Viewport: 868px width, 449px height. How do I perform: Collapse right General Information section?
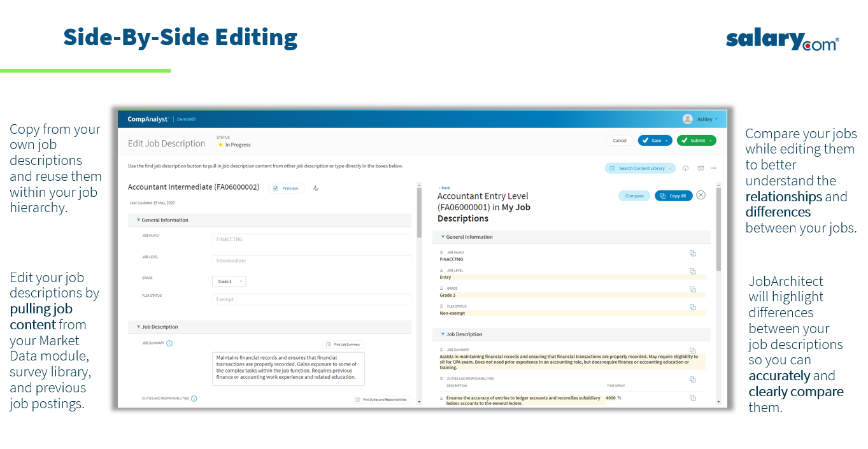(443, 237)
